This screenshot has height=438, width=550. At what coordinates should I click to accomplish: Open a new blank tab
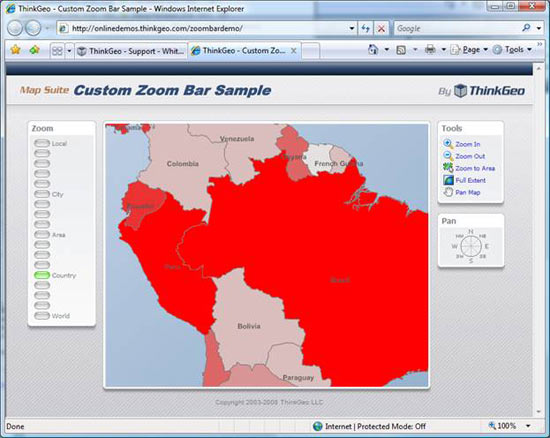coord(311,51)
